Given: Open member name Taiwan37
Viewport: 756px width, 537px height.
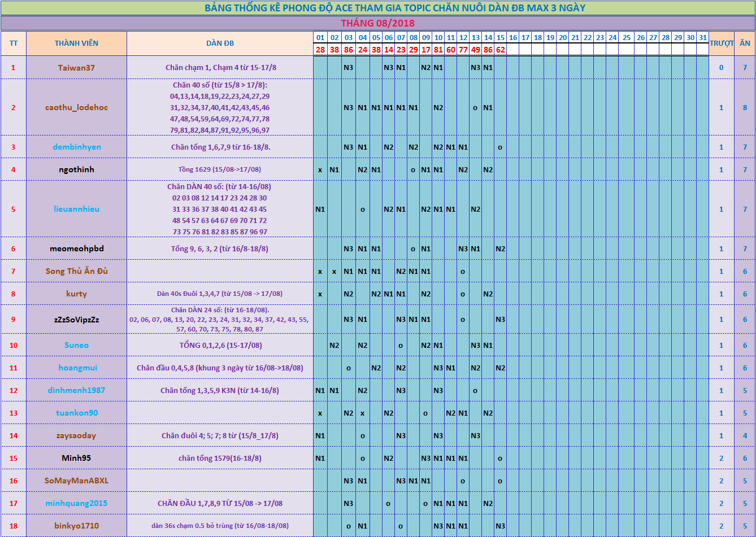Looking at the screenshot, I should 76,68.
